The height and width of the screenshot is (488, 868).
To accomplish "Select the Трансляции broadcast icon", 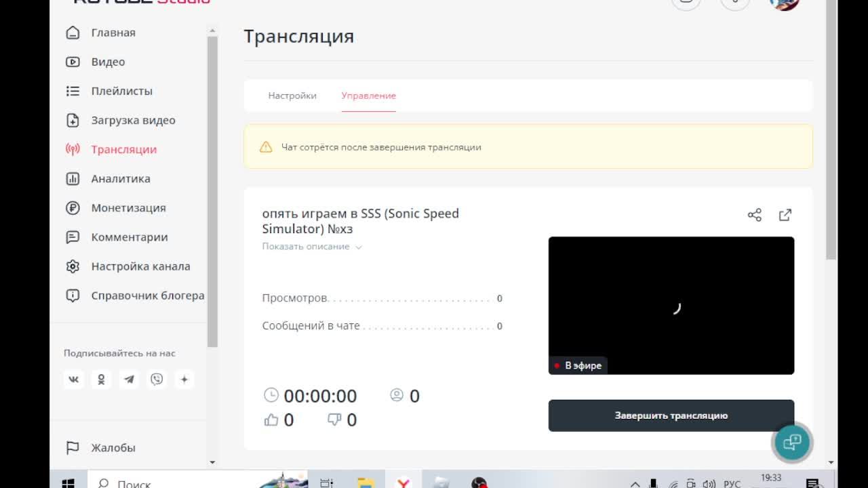I will [x=73, y=149].
